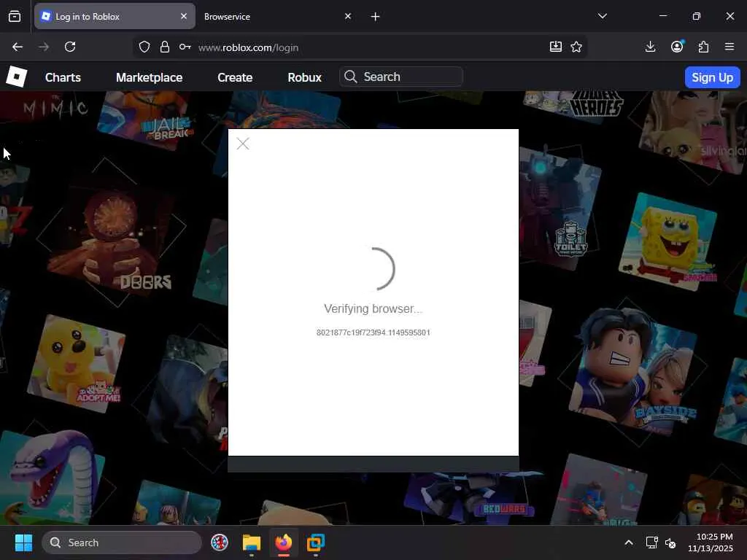This screenshot has height=560, width=747.
Task: Close the Verifying browser dialog
Action: [x=243, y=144]
